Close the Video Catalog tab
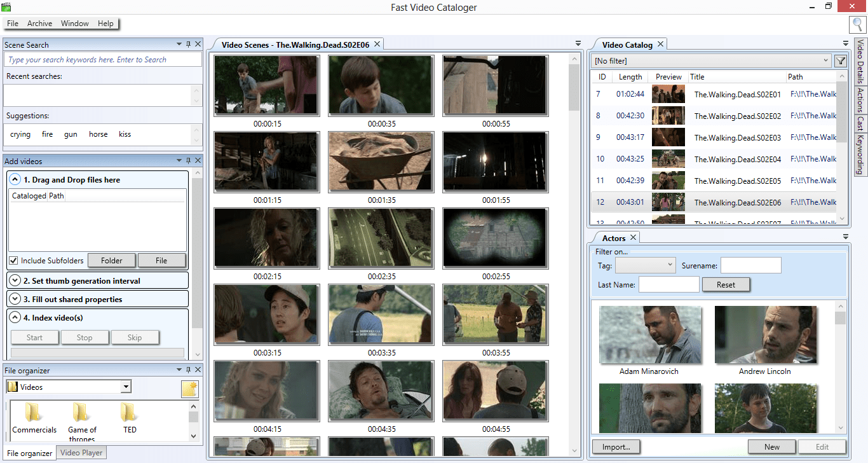The height and width of the screenshot is (463, 868). [x=660, y=45]
